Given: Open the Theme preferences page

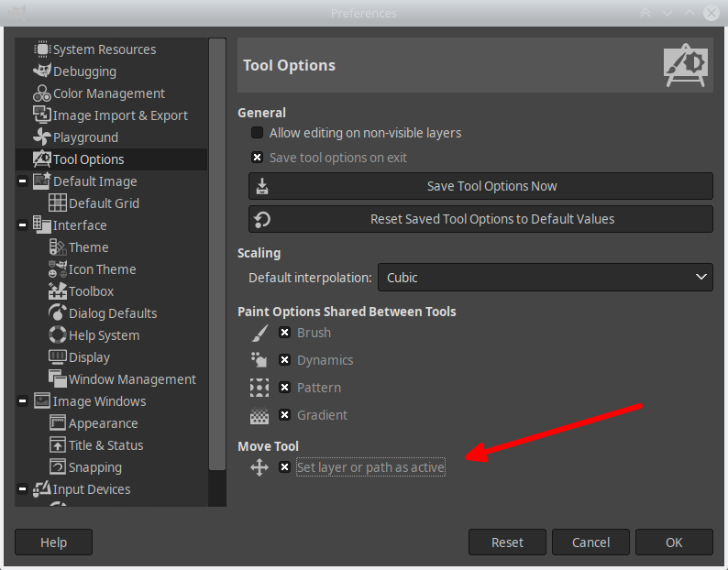Looking at the screenshot, I should 88,247.
